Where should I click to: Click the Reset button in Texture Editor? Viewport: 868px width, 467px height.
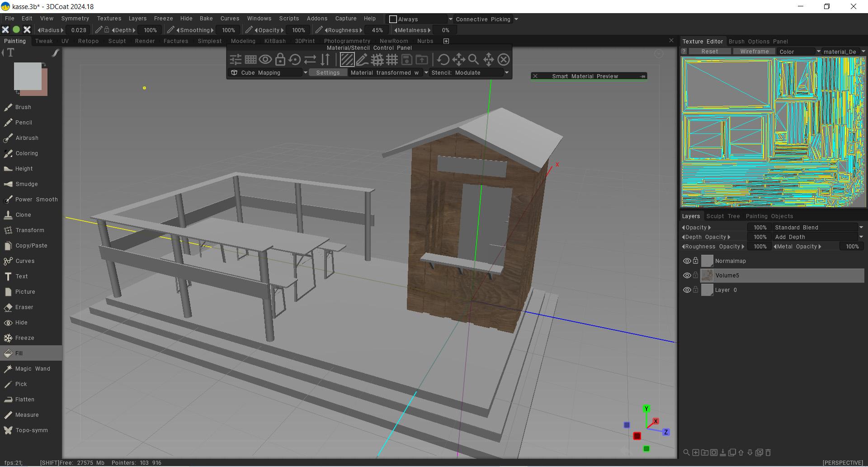pyautogui.click(x=709, y=52)
